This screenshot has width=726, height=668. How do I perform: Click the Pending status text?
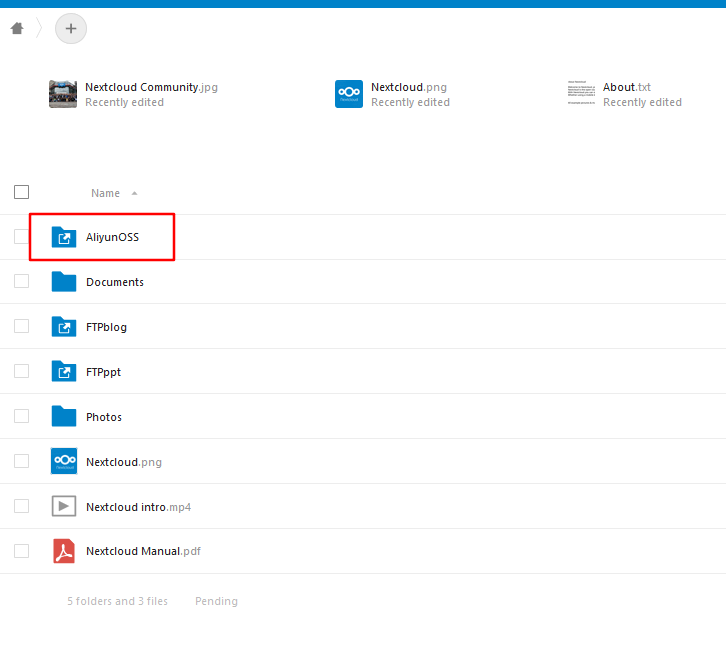216,601
